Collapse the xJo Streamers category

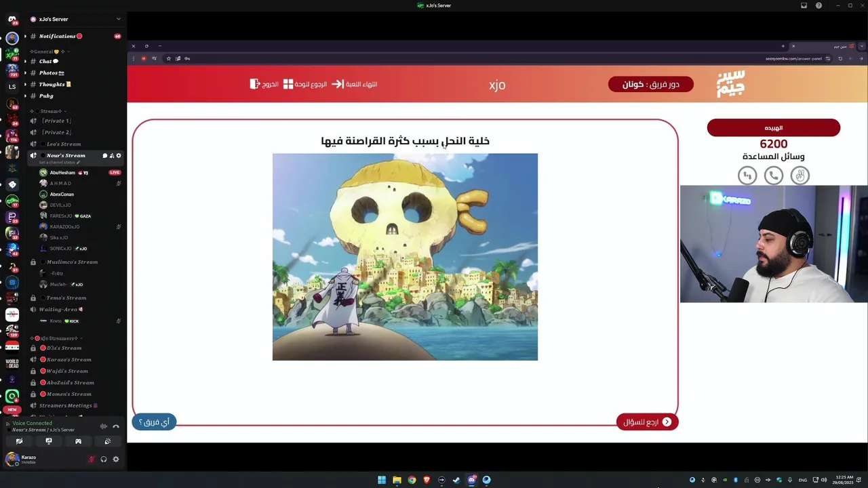point(58,338)
